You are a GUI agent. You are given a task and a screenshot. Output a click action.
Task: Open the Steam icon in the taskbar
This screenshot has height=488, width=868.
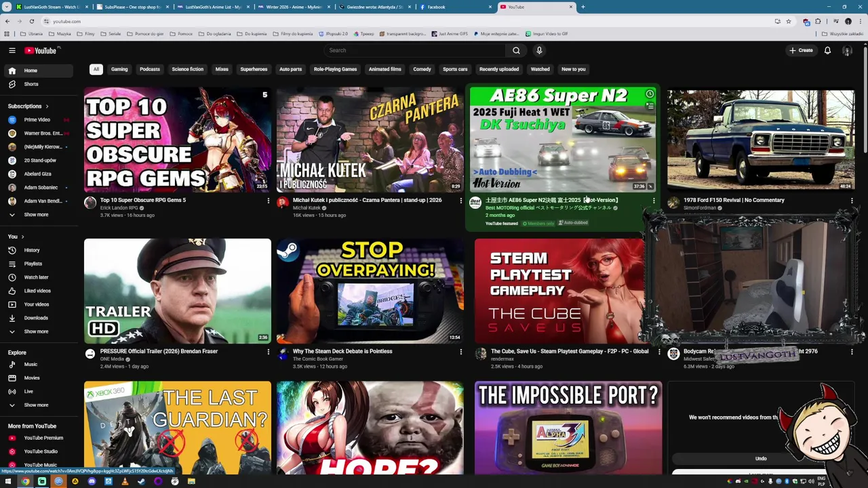(141, 481)
